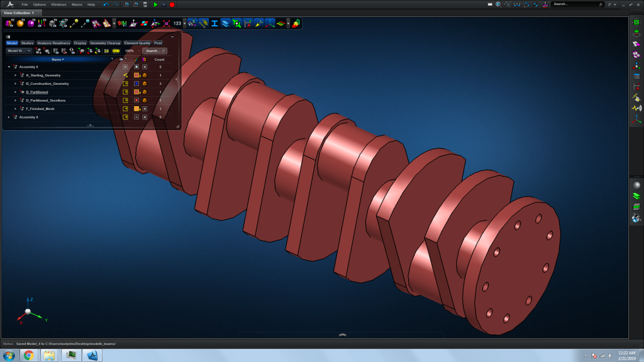Minimize the model browser panel
The width and height of the screenshot is (644, 362).
tap(172, 36)
